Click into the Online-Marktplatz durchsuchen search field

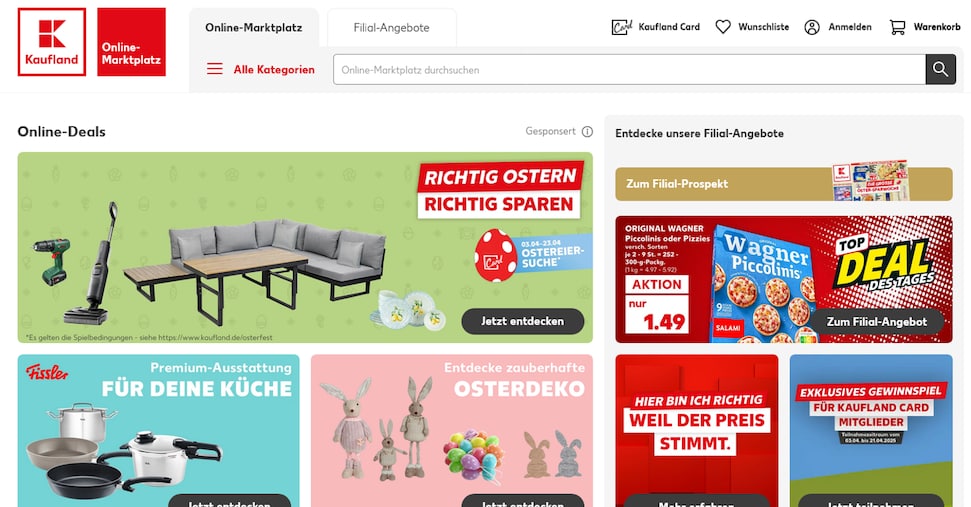pyautogui.click(x=629, y=69)
